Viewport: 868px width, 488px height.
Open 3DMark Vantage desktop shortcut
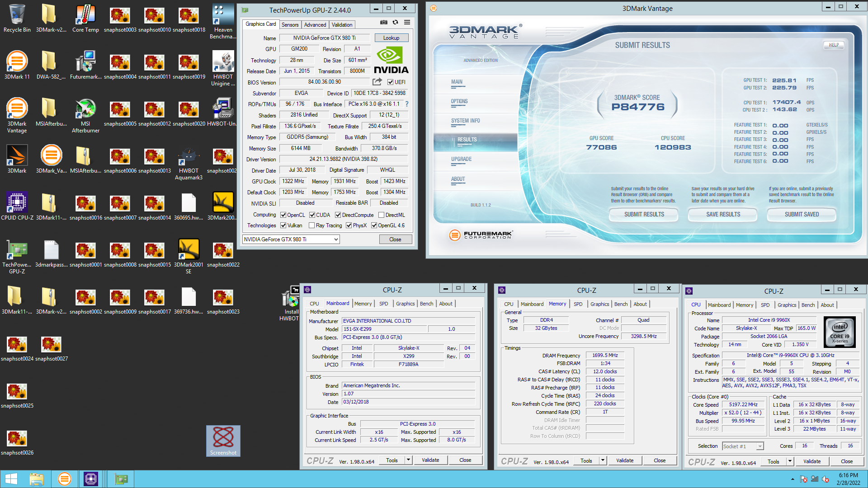click(x=17, y=116)
